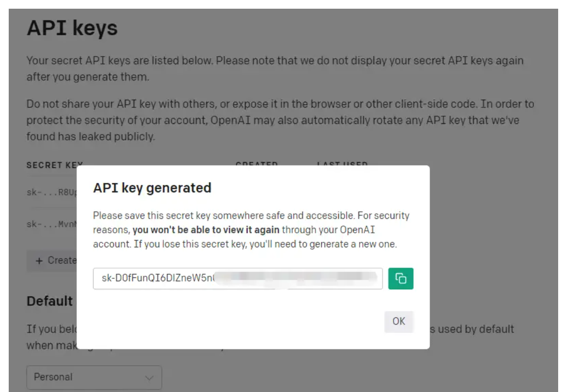563x392 pixels.
Task: Click the CREATED column header
Action: point(256,164)
